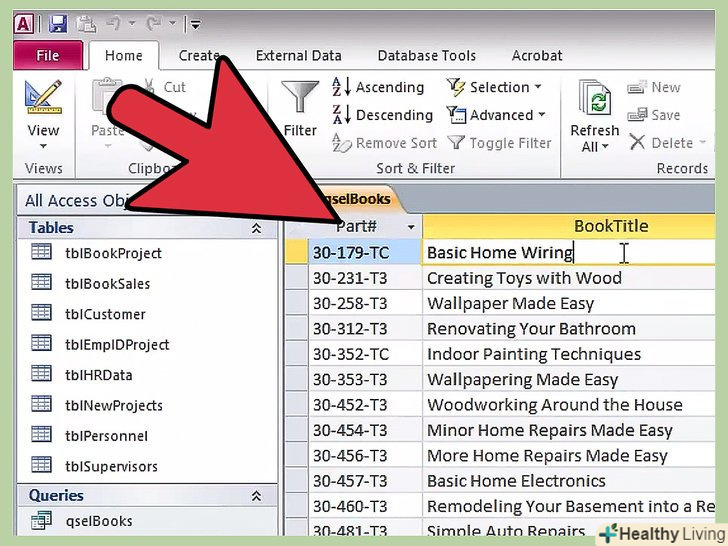Click the row selector for 30-454-T3
This screenshot has height=546, width=728.
[296, 430]
